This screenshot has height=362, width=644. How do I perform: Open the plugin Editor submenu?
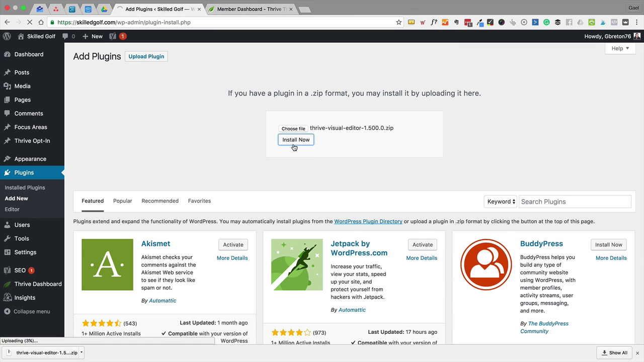[12, 209]
